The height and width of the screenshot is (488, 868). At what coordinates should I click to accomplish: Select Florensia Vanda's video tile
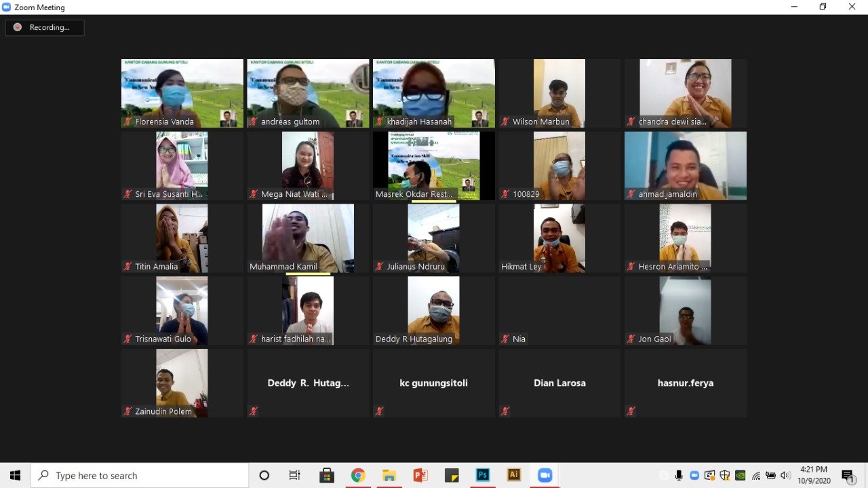tap(182, 93)
